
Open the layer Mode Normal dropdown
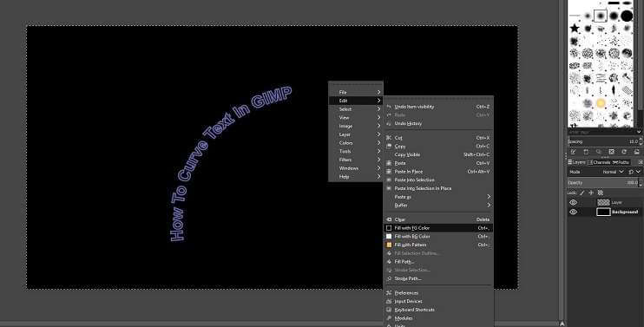(613, 172)
